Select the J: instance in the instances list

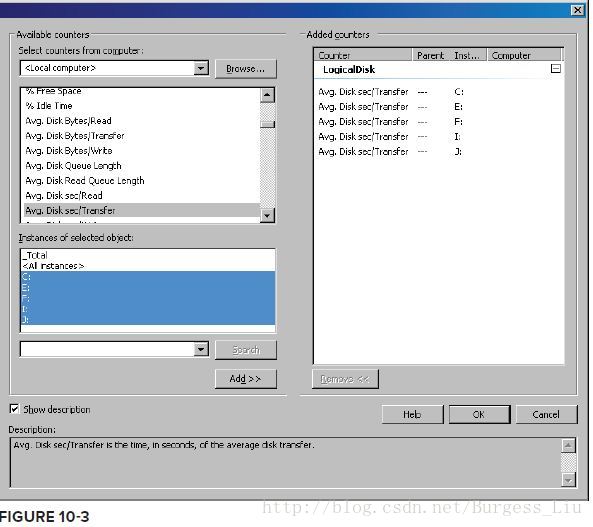click(x=148, y=319)
